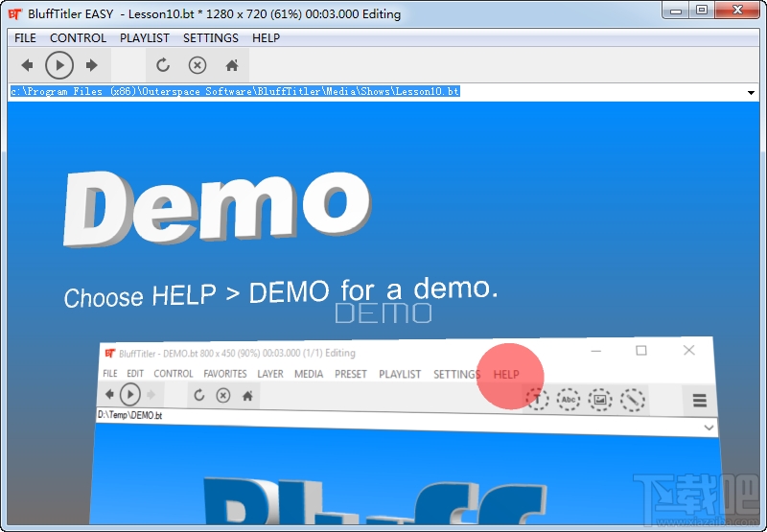Open the HELP menu

(x=266, y=38)
